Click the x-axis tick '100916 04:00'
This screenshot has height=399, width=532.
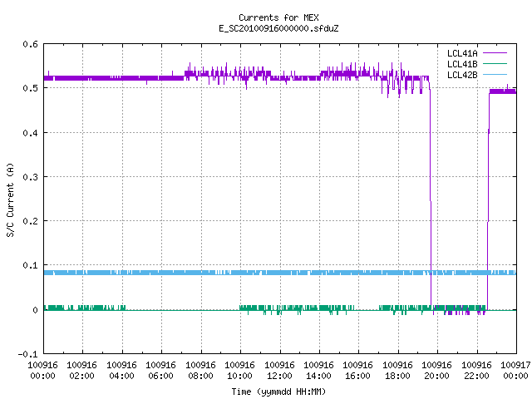(x=121, y=371)
